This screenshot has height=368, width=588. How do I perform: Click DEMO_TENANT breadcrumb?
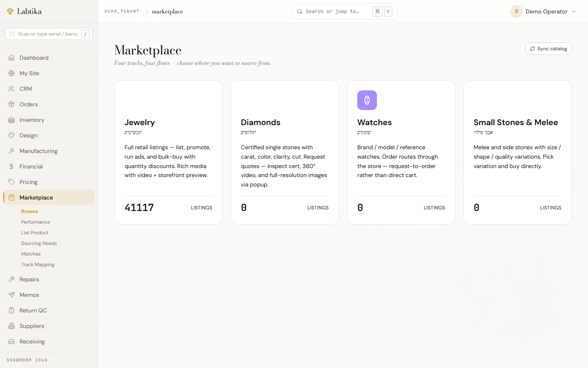(122, 11)
